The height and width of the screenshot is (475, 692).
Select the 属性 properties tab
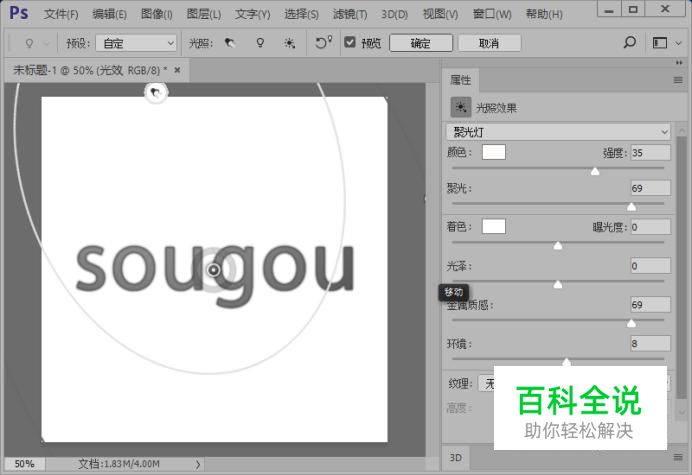[x=461, y=80]
